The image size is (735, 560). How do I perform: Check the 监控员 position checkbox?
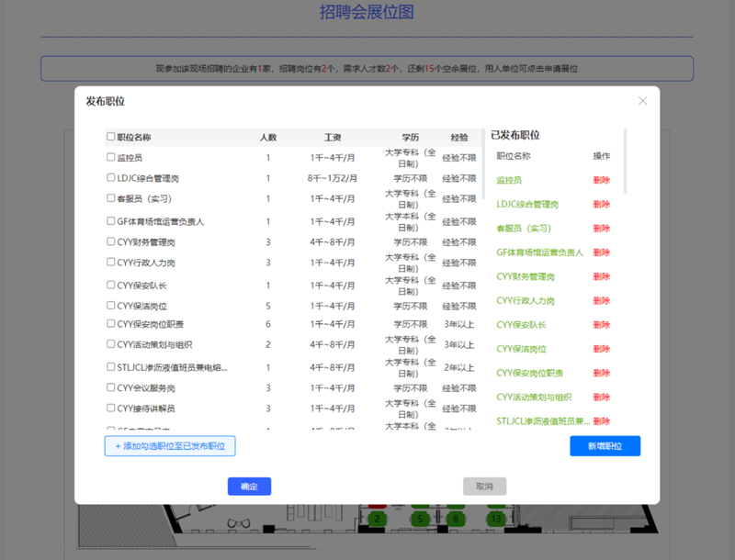(x=111, y=157)
